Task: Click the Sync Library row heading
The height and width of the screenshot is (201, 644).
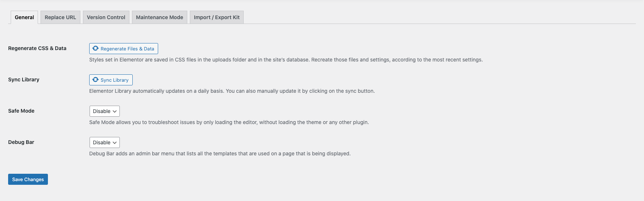Action: pyautogui.click(x=24, y=80)
